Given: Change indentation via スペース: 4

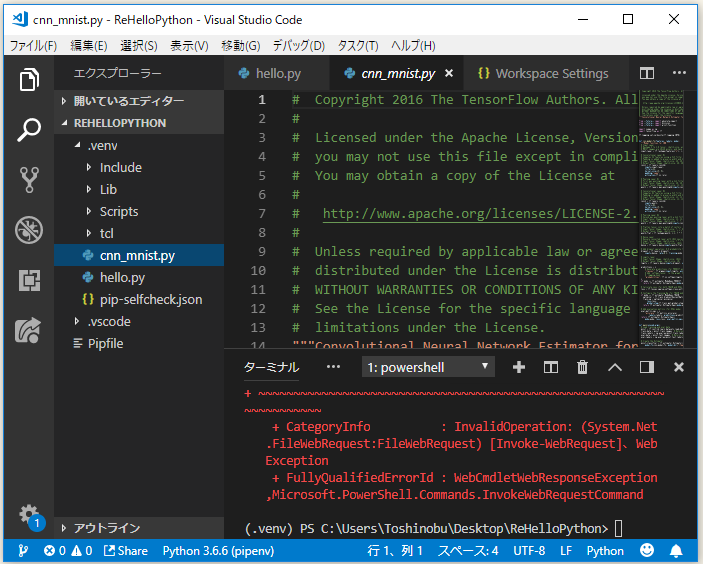Looking at the screenshot, I should pos(468,551).
